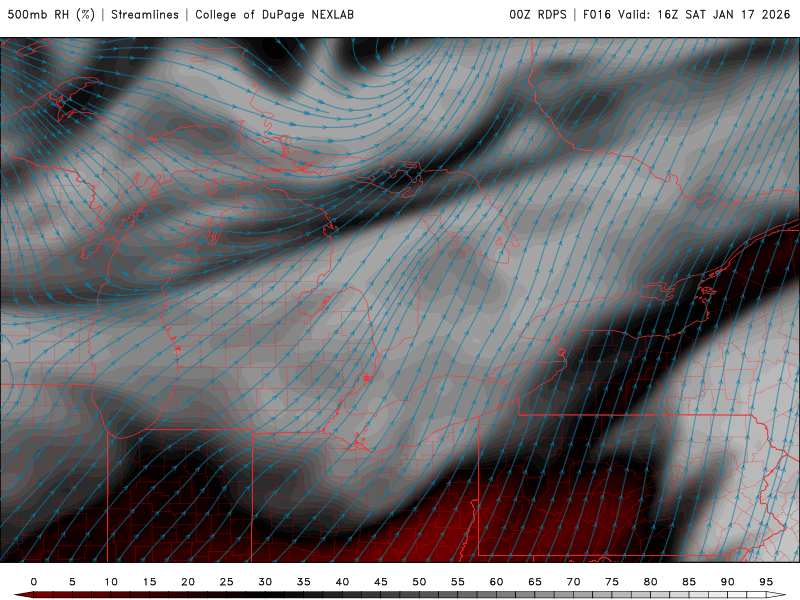Click the 65 label on the color scale
This screenshot has height=600, width=800.
(x=535, y=582)
